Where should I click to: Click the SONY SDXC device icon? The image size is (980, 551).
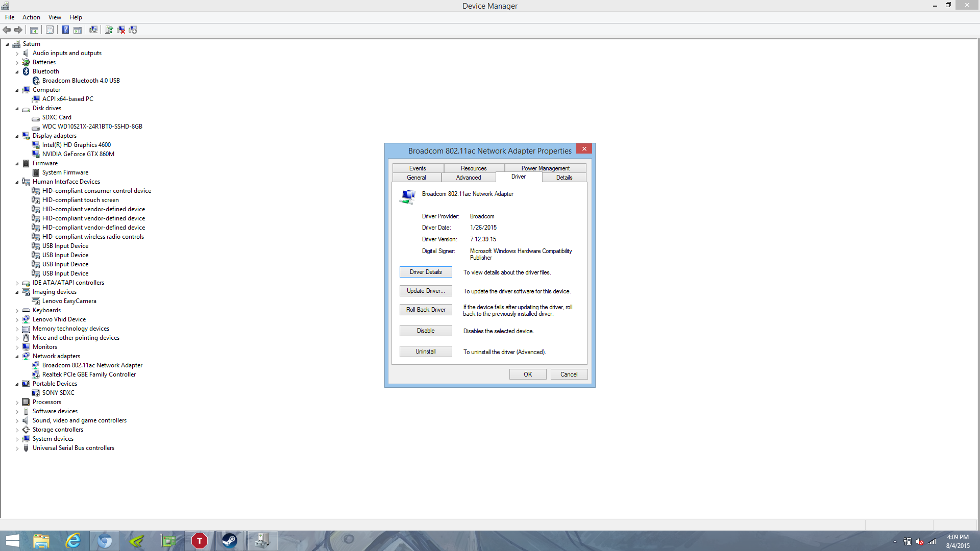(36, 393)
